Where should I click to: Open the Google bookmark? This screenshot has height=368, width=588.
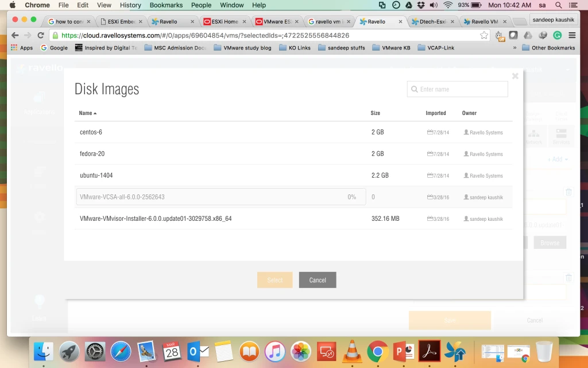coord(54,48)
